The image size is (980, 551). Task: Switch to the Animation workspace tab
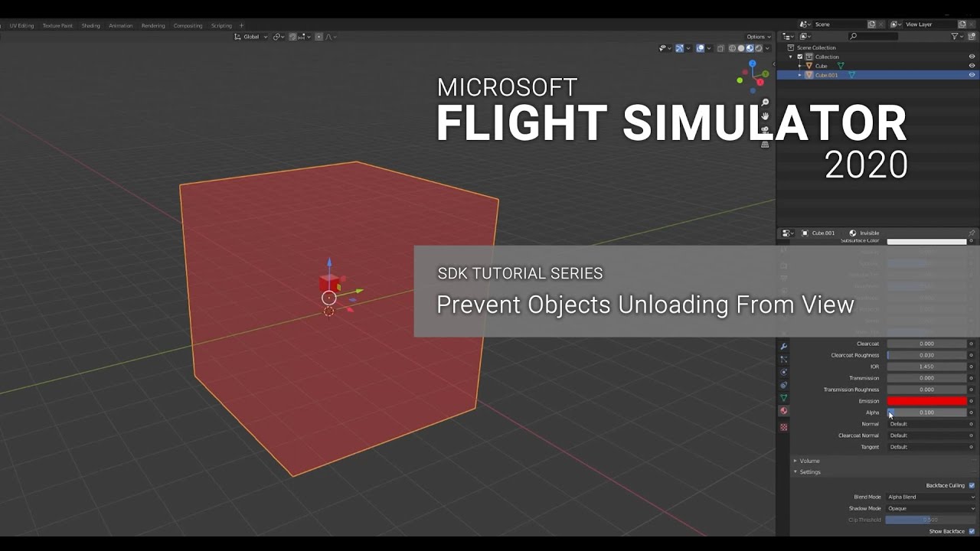[x=120, y=25]
